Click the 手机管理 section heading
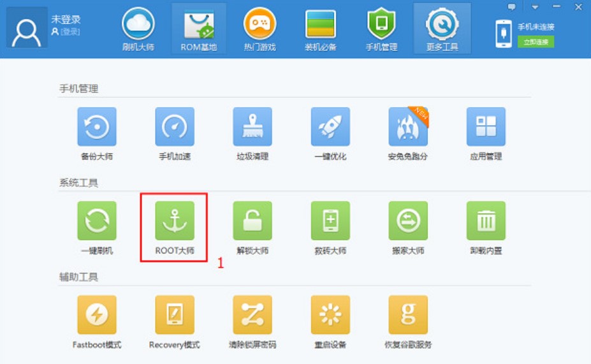The image size is (591, 364). click(79, 89)
